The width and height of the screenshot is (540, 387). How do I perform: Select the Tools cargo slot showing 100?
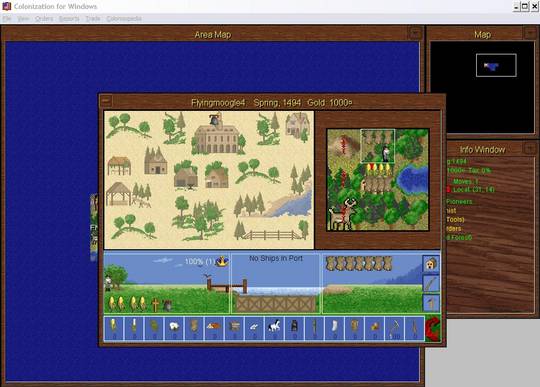tap(395, 328)
